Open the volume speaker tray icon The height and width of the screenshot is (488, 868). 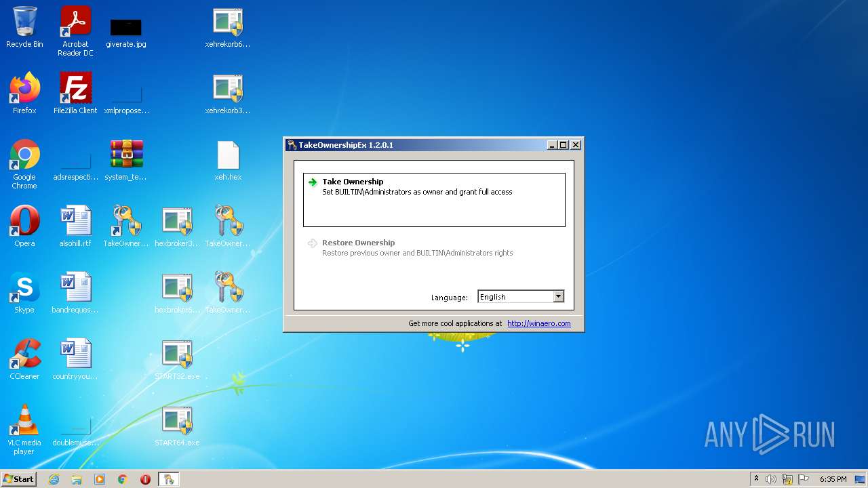tap(771, 479)
